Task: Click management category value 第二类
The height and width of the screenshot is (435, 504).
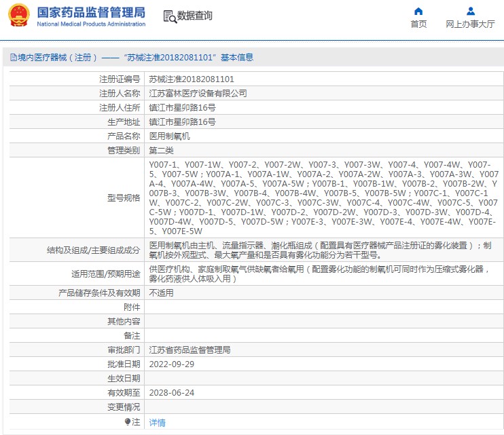Action: [x=162, y=150]
